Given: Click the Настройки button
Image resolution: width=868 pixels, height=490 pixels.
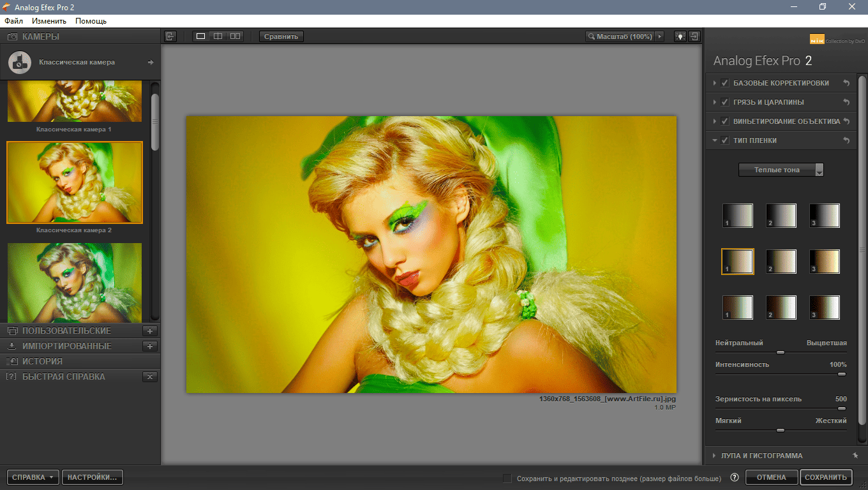Looking at the screenshot, I should (93, 477).
